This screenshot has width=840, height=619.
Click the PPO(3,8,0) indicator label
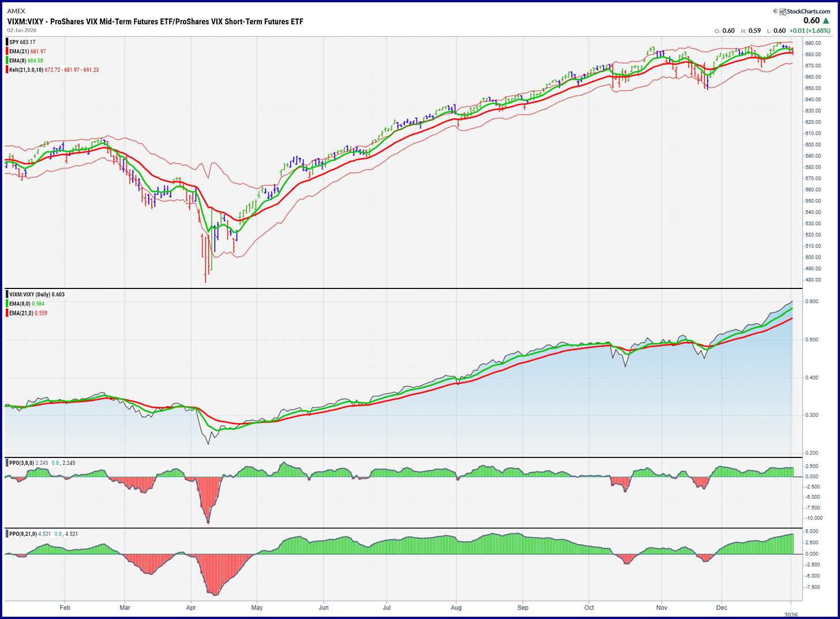click(21, 463)
